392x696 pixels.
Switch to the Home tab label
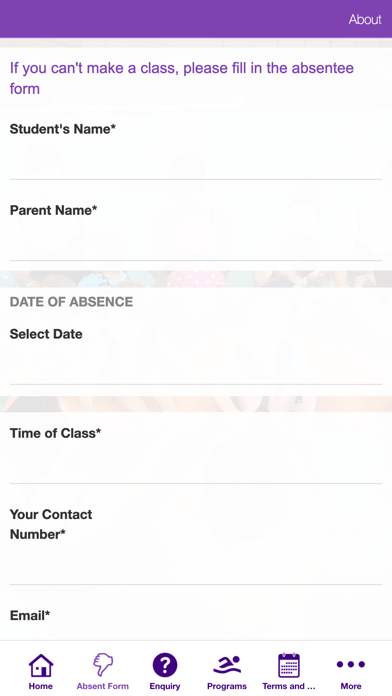click(x=41, y=686)
